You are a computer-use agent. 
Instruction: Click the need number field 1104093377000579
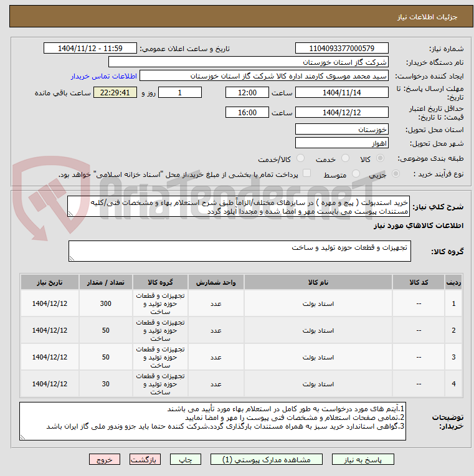pyautogui.click(x=342, y=48)
